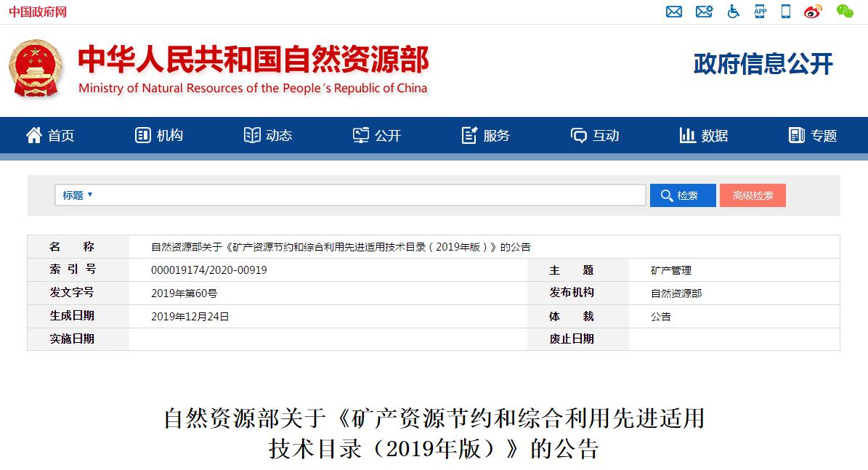Open the wheelchair accessibility icon

tap(733, 11)
